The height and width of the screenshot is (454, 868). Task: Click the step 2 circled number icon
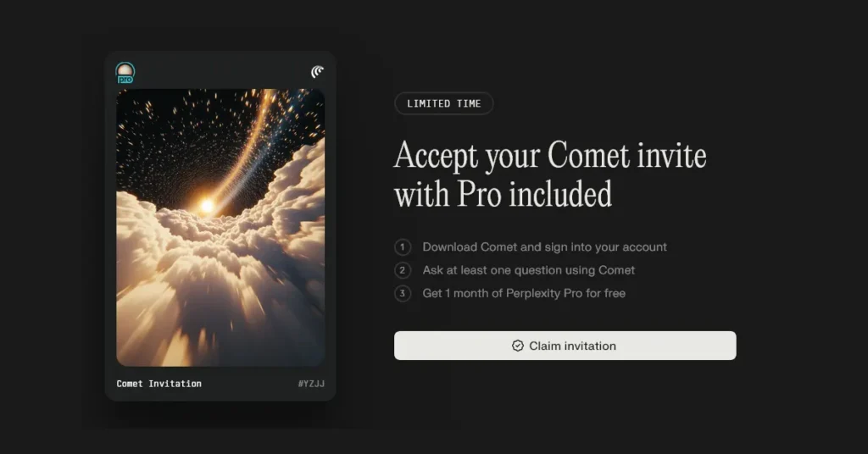pos(403,270)
